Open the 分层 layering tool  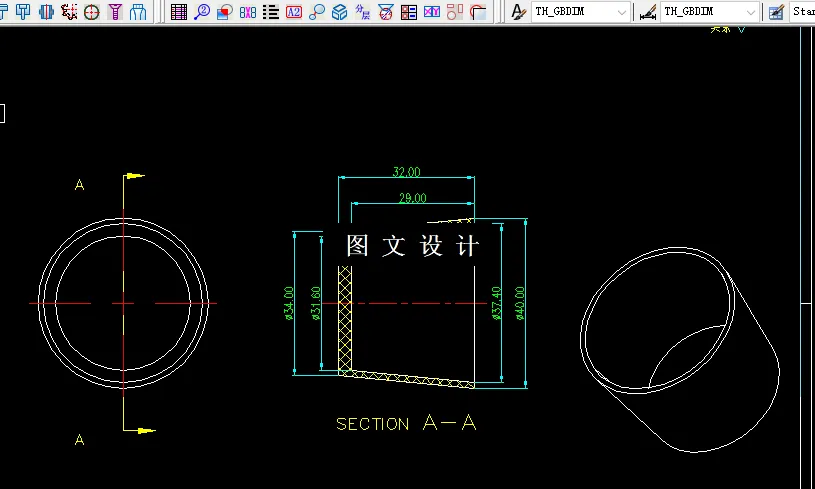click(362, 11)
